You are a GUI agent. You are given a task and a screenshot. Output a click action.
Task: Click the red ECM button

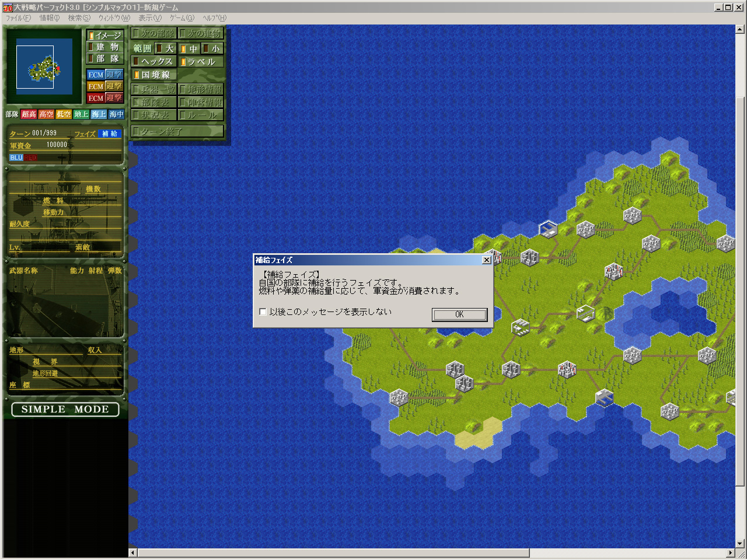(96, 98)
